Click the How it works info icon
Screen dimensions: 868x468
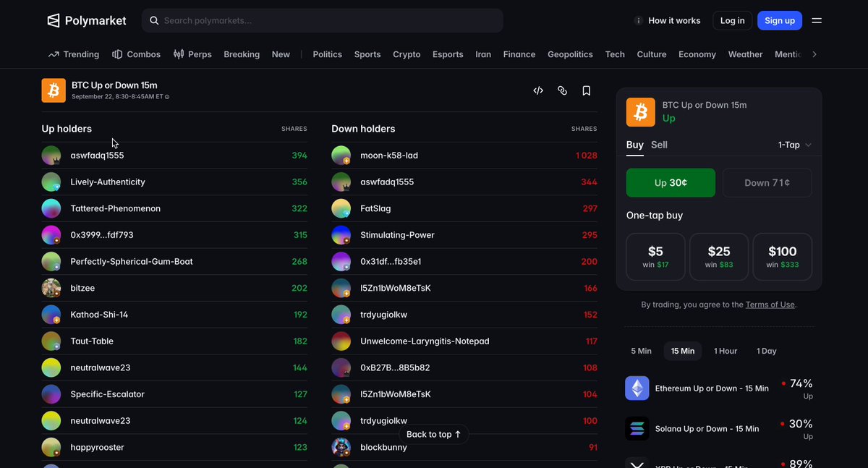click(x=638, y=21)
